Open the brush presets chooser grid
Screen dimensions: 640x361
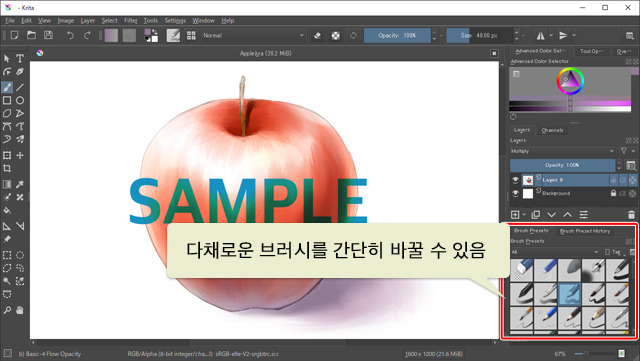tap(191, 36)
